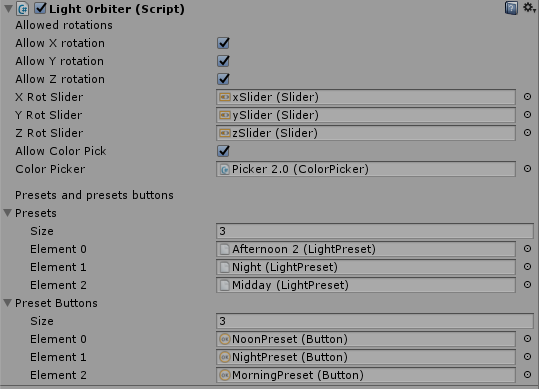The width and height of the screenshot is (539, 389).
Task: Uncheck Allow X rotation
Action: tap(223, 43)
